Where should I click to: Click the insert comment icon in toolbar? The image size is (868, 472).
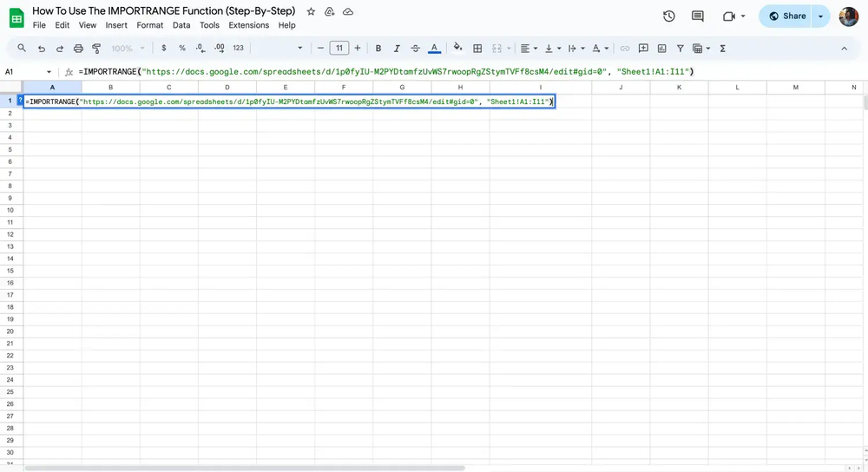(x=643, y=49)
